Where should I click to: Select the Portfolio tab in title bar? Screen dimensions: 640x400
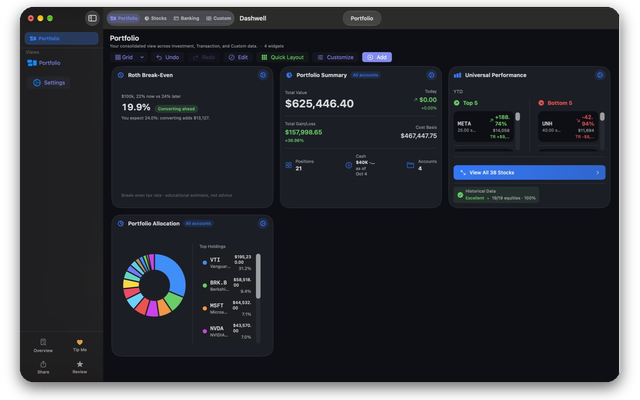tap(124, 18)
